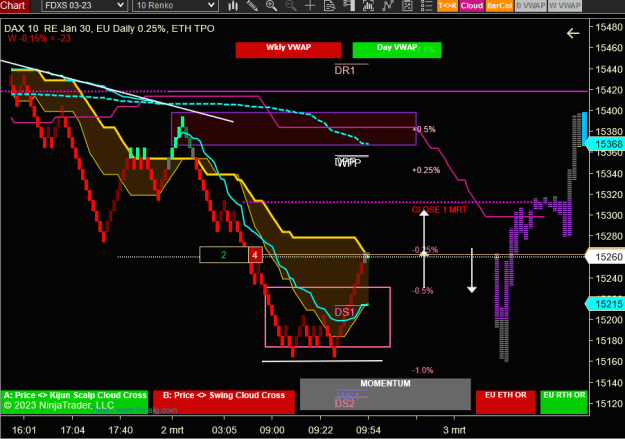This screenshot has width=625, height=439.
Task: Click the yellow left arrow on chart
Action: 573,33
